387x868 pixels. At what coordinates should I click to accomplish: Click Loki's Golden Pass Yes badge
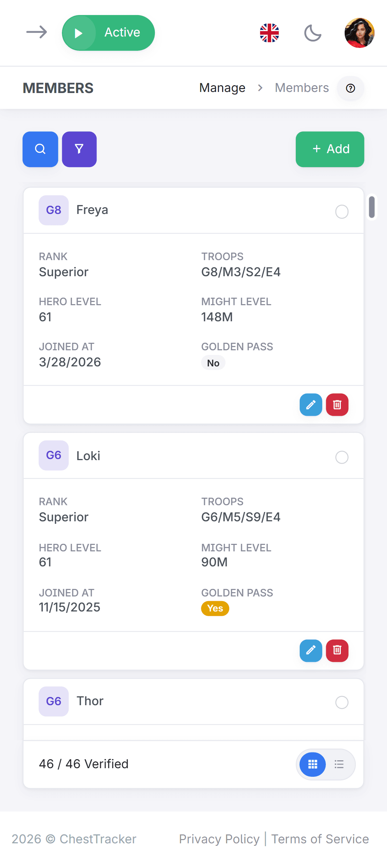(215, 608)
